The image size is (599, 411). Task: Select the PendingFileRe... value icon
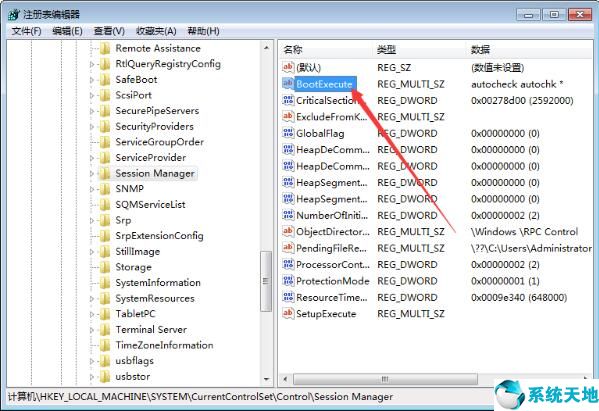click(288, 248)
